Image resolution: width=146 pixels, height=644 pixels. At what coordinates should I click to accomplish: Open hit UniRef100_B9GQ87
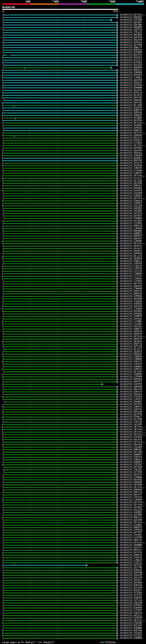pos(131,17)
